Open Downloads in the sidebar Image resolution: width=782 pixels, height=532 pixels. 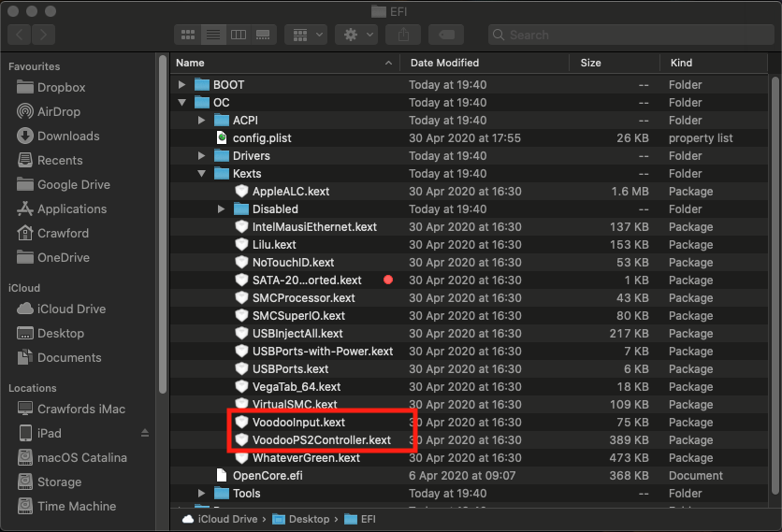pos(58,137)
